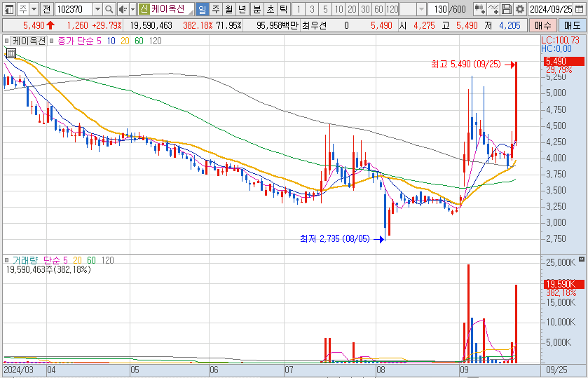Click the 최고 5,490 (09/25) annotation
Viewport: 588px width, 378px height.
coord(466,65)
